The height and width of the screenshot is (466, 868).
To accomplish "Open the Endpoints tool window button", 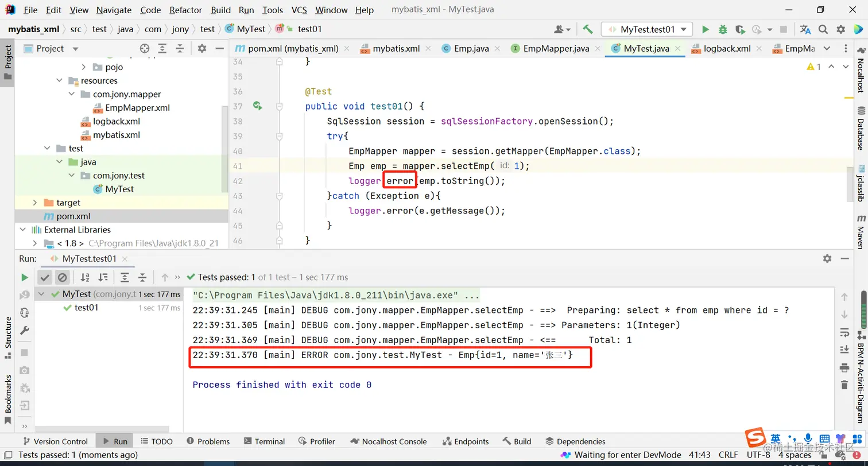I will click(x=466, y=441).
